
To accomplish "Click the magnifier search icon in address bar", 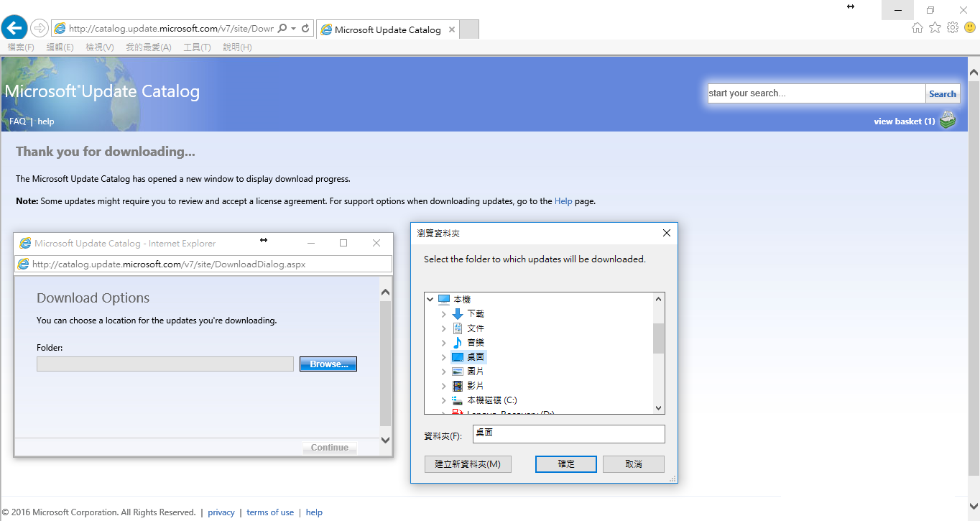I will 282,29.
